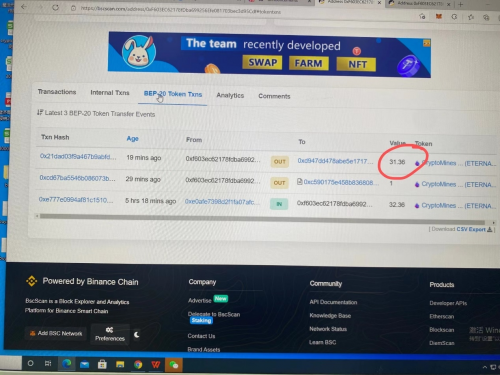The width and height of the screenshot is (500, 375).
Task: Open Task View in the taskbar
Action: (48, 364)
